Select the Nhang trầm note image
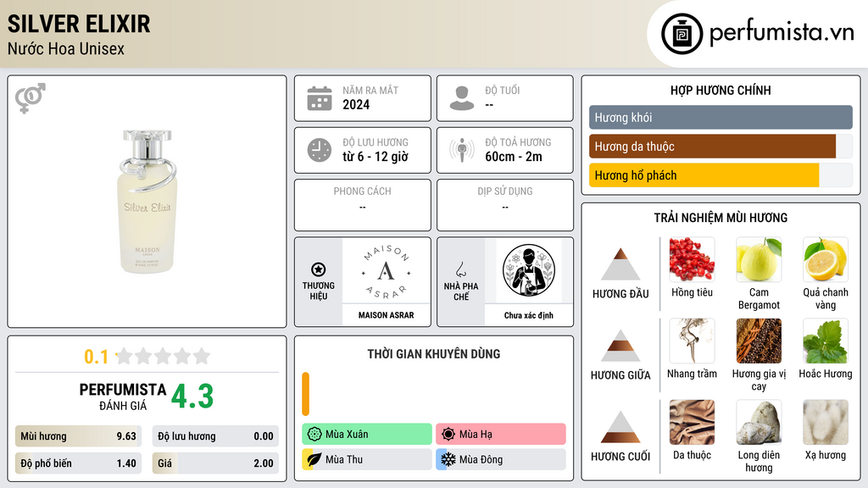Viewport: 868px width, 488px height. pos(692,341)
